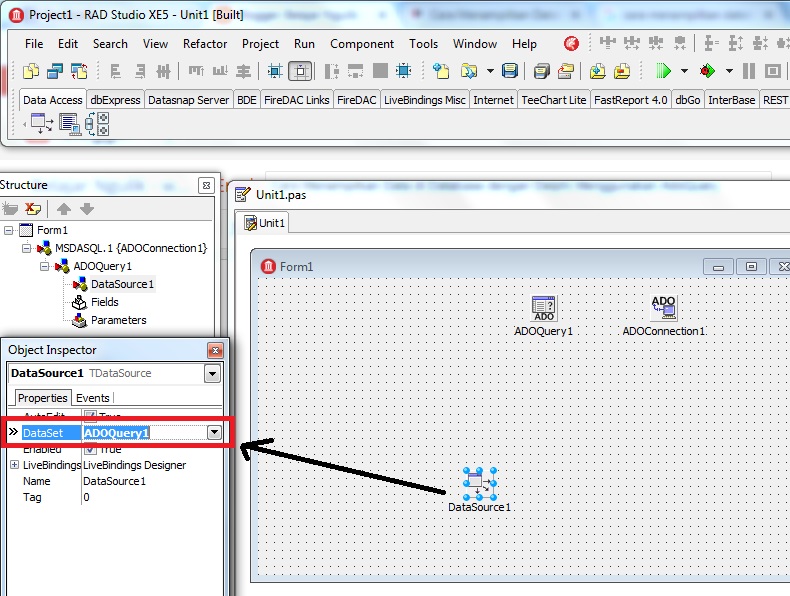Switch to the FireDAC Links palette tab
The width and height of the screenshot is (790, 596).
(x=296, y=100)
